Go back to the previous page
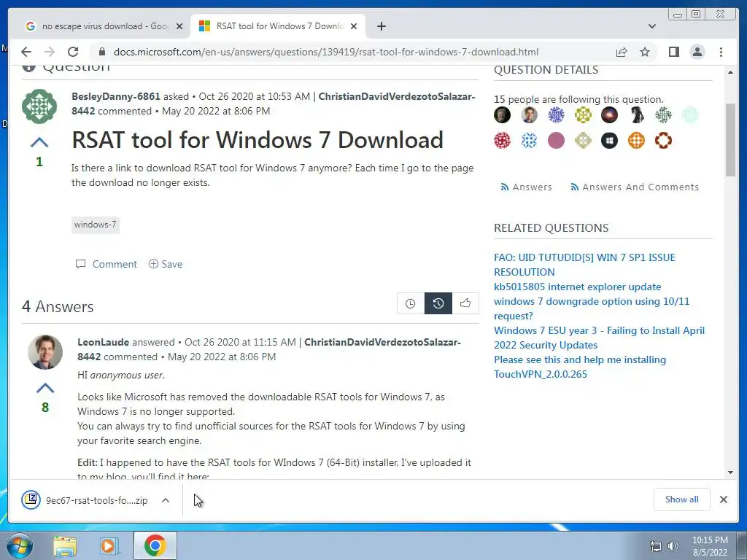 click(26, 52)
